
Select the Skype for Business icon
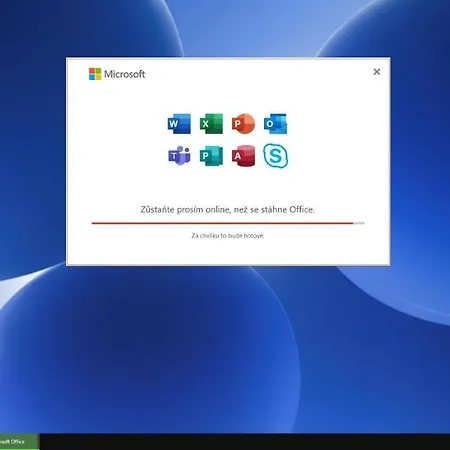click(x=275, y=156)
